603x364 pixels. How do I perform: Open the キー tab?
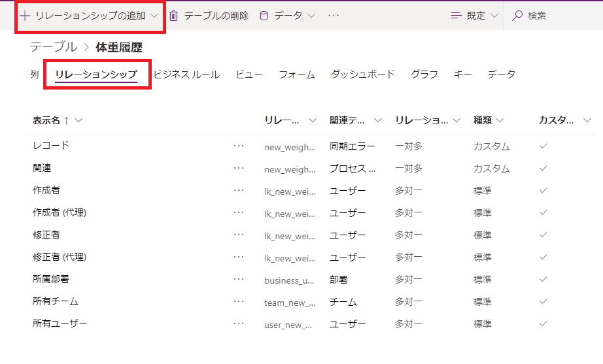tap(462, 74)
